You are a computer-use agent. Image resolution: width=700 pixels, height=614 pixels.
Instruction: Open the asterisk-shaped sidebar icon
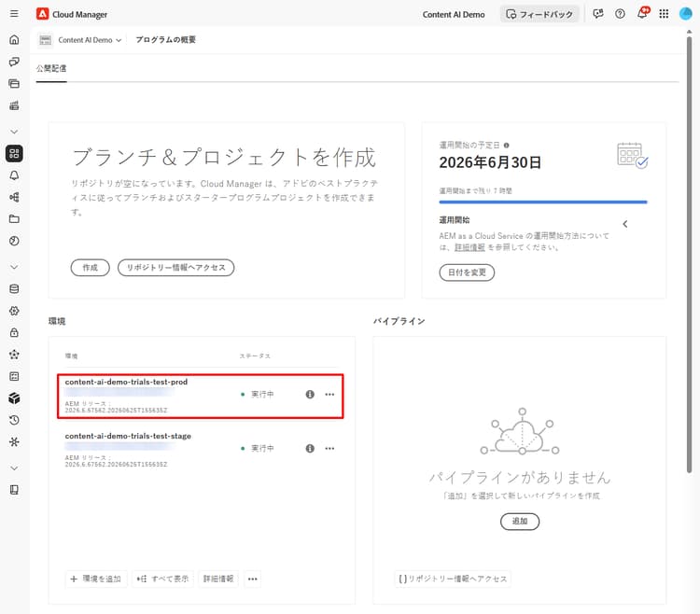click(14, 441)
